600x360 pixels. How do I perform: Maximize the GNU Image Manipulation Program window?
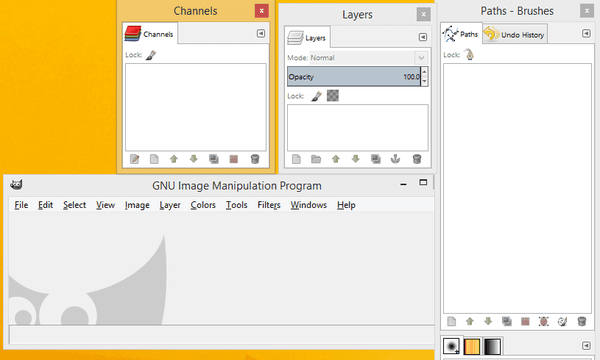423,182
